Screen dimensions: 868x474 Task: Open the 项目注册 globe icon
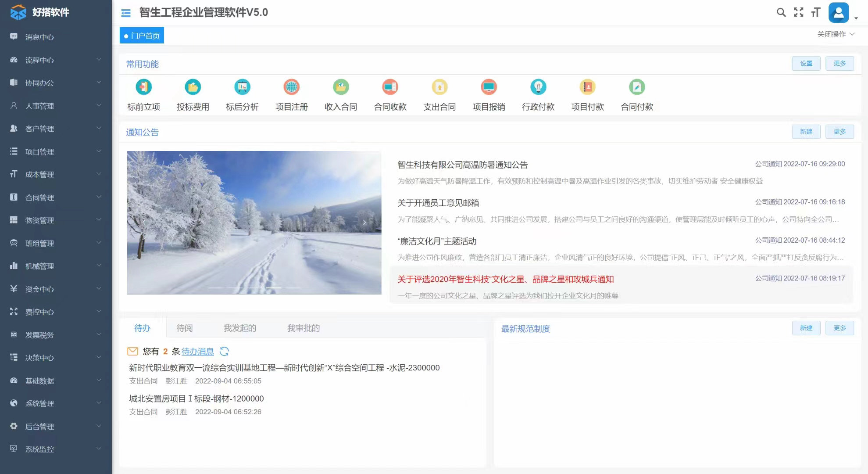pos(292,87)
